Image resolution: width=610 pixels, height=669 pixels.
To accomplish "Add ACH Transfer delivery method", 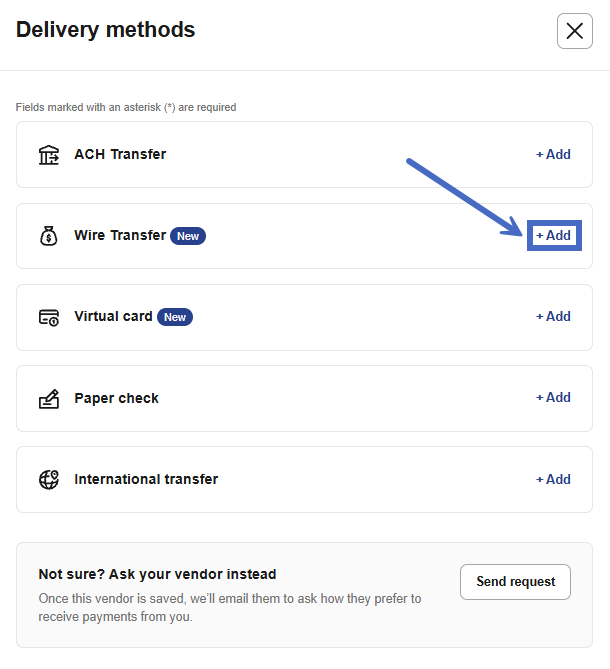I will (x=553, y=155).
